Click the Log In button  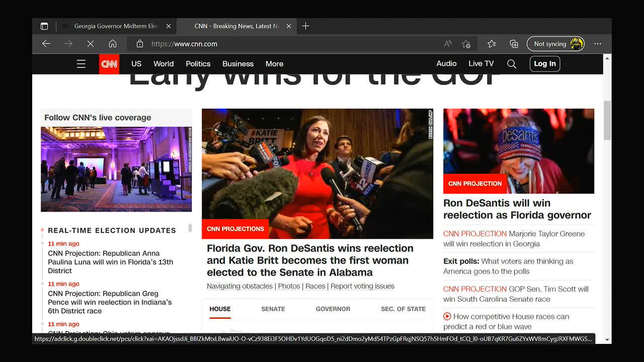(x=545, y=64)
